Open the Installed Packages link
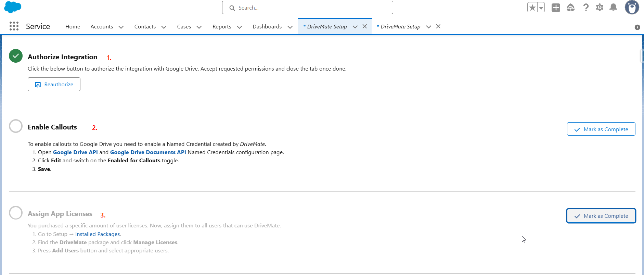644x275 pixels. pos(98,234)
